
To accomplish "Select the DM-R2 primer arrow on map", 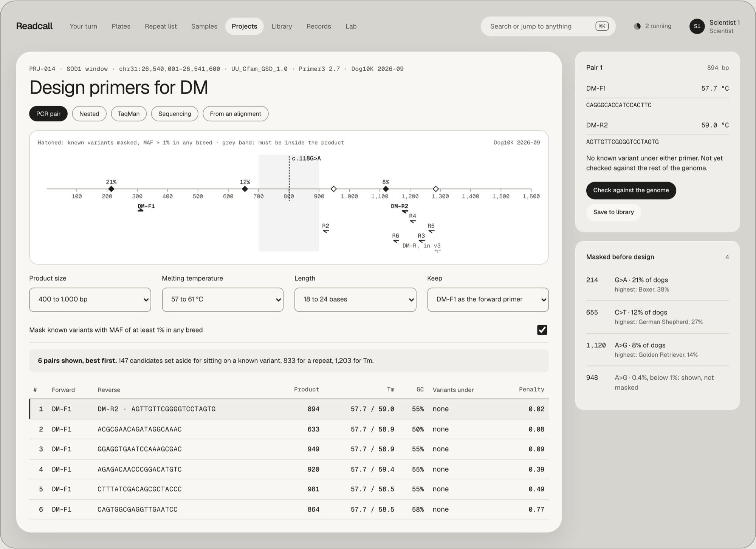I will 405,212.
